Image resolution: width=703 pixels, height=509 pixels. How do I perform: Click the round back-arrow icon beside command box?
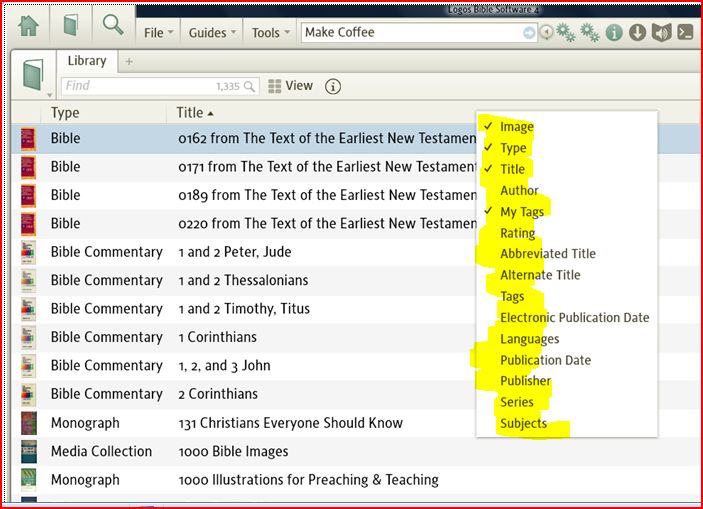(547, 32)
